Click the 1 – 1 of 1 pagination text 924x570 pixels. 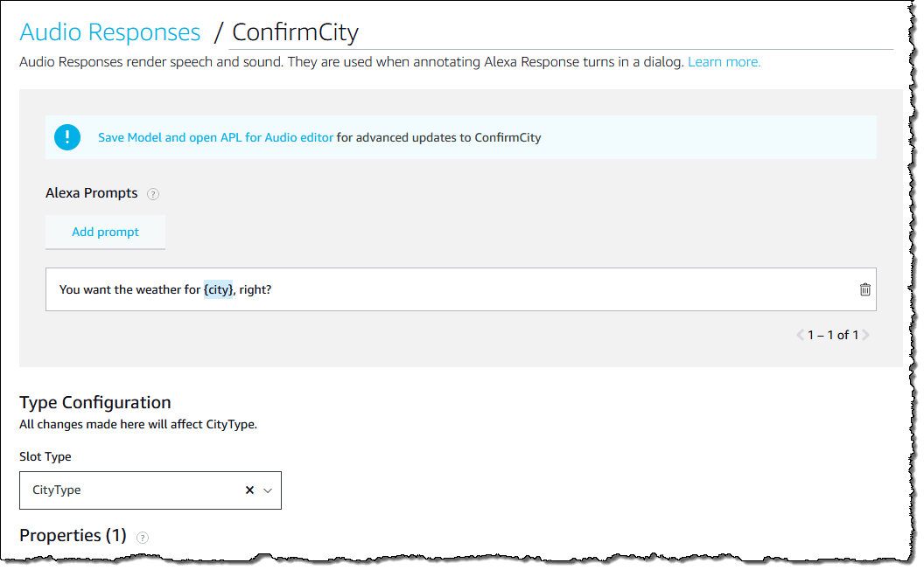(x=833, y=335)
